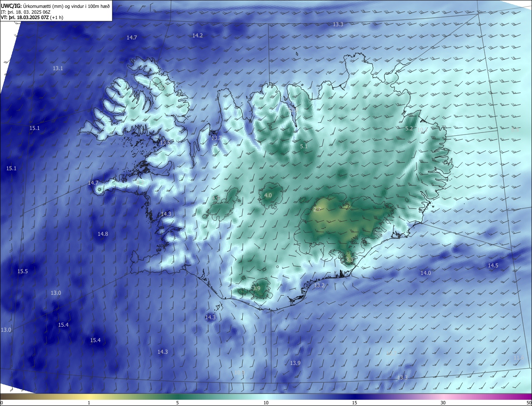Click the "13.7" value near the northwest fjord

click(x=216, y=138)
